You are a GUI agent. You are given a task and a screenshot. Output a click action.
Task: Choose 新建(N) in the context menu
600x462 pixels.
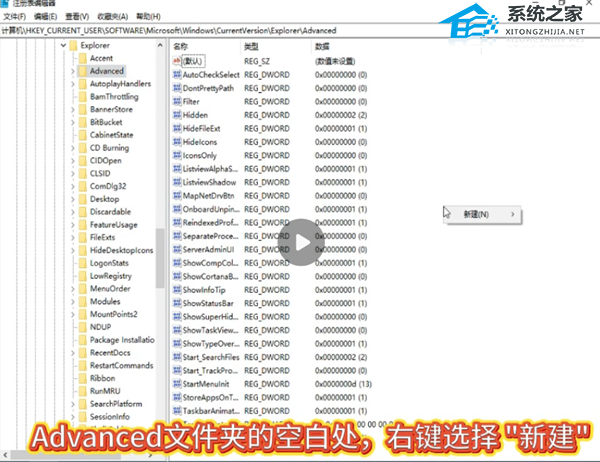click(483, 214)
